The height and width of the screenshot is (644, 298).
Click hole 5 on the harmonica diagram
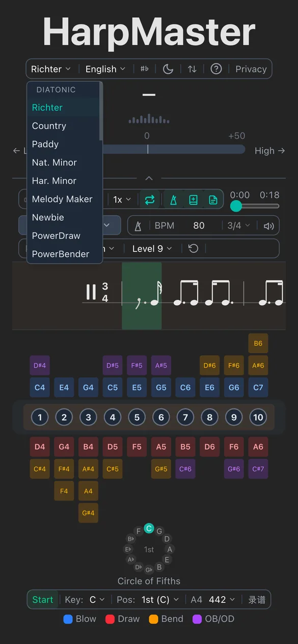pos(137,417)
